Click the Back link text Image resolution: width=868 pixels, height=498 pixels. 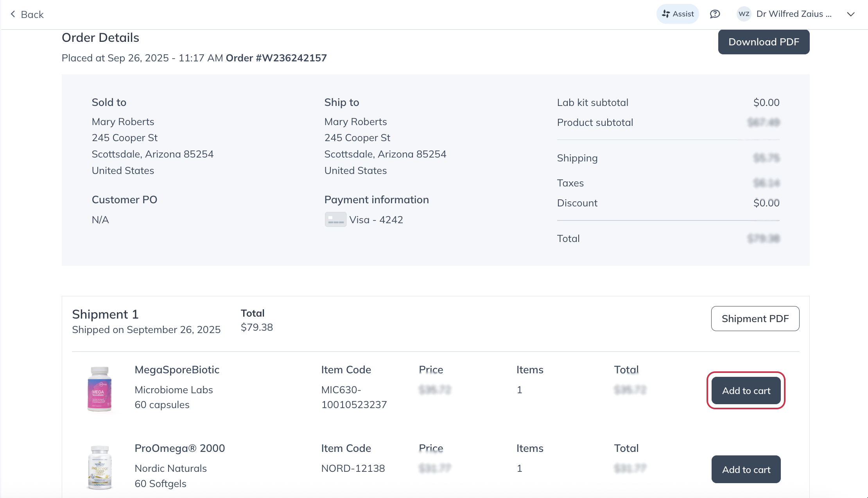point(32,14)
